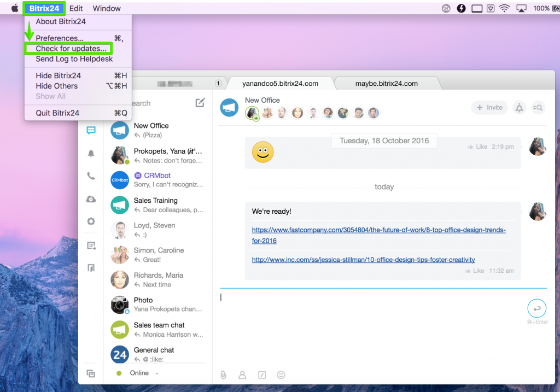Open the CRMbot chat
The width and height of the screenshot is (560, 392).
[157, 180]
